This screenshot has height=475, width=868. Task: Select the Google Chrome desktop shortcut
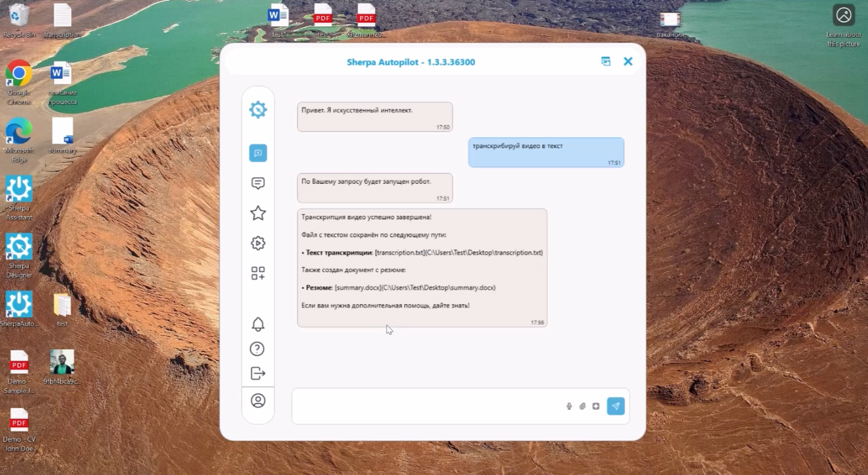coord(19,82)
